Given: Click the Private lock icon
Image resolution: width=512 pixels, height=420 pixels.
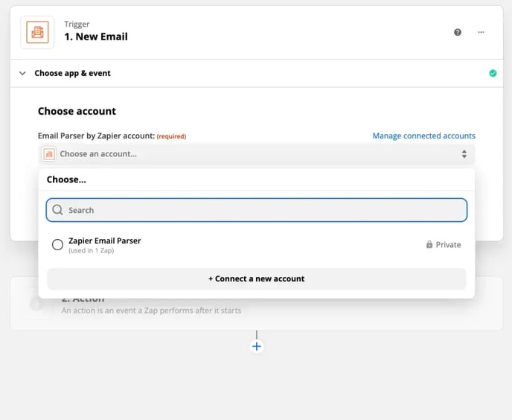Looking at the screenshot, I should 429,244.
